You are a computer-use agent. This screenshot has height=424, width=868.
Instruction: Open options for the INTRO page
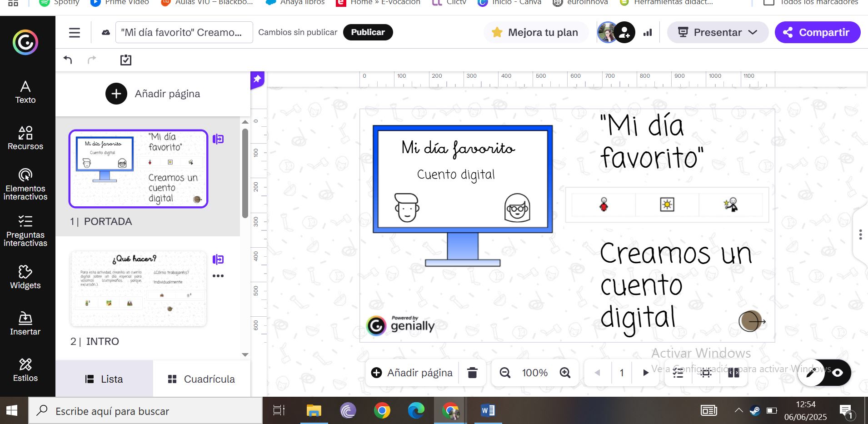coord(218,276)
